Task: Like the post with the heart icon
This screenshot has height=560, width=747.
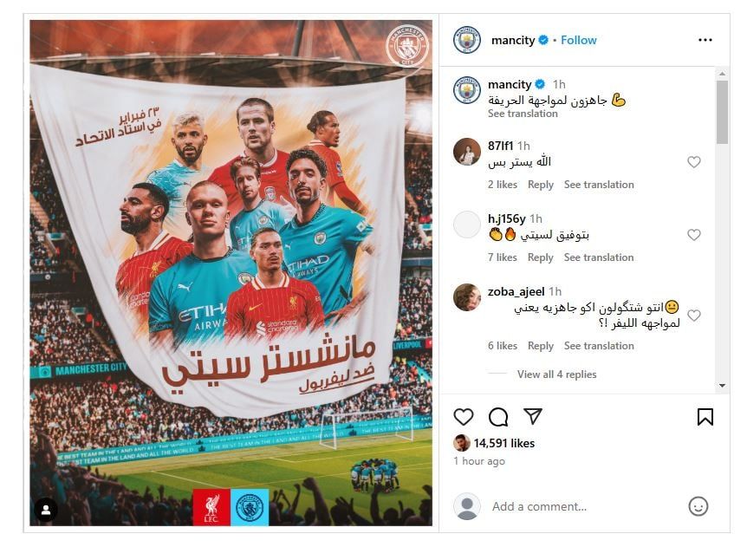Action: 463,417
